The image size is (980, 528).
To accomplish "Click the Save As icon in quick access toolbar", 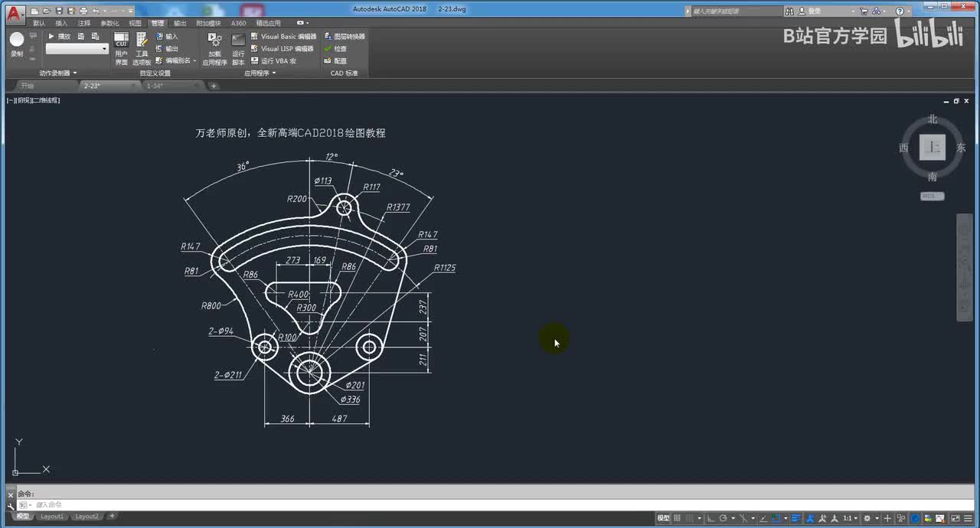I will click(x=70, y=11).
